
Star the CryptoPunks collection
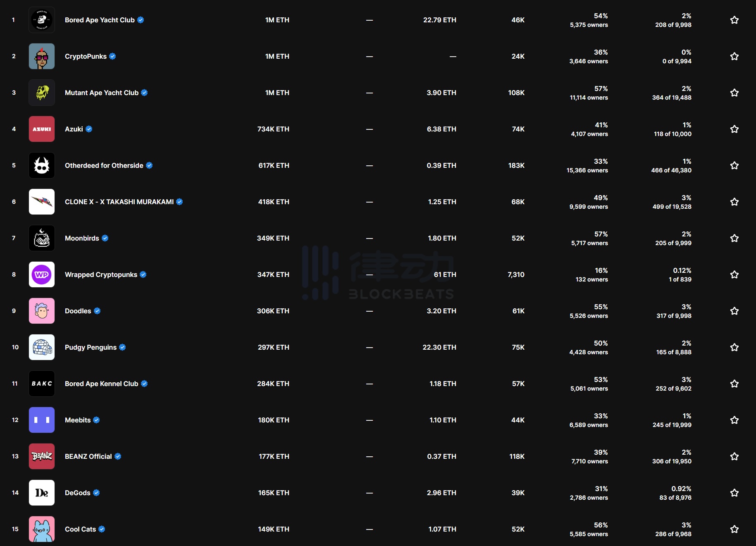coord(734,56)
